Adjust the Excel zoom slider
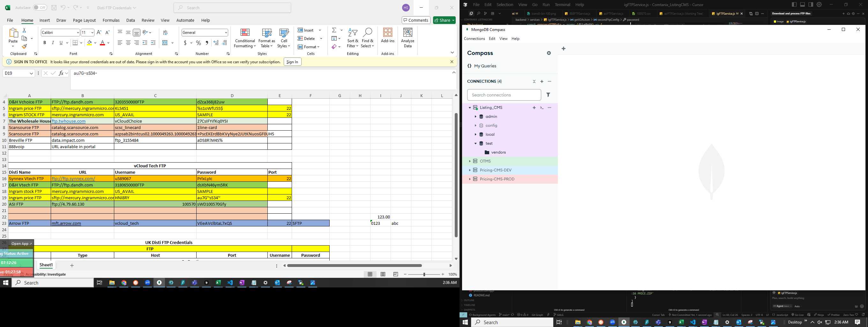The width and height of the screenshot is (868, 327). point(424,274)
